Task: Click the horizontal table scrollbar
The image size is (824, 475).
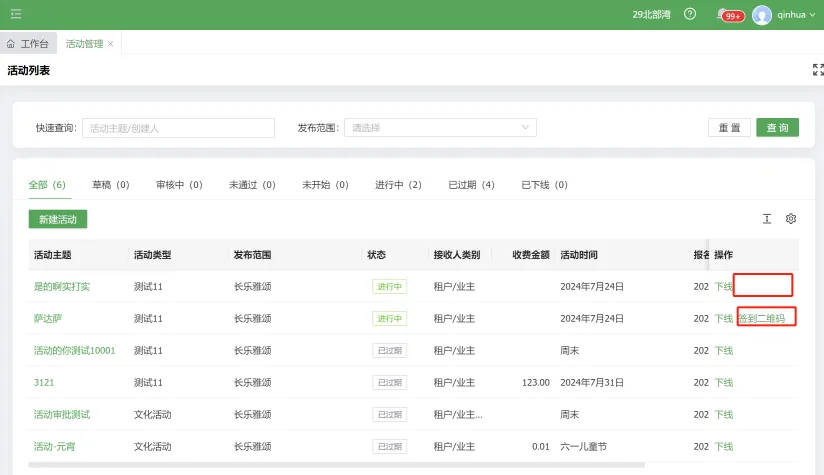Action: (336, 465)
